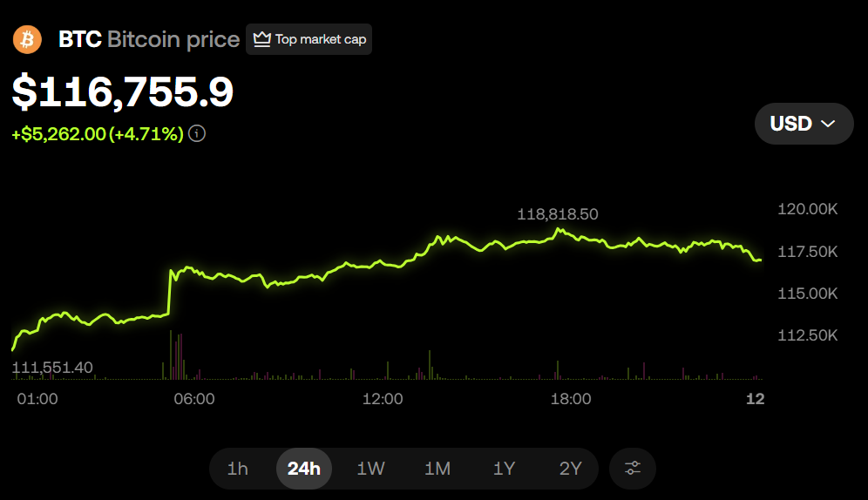Viewport: 868px width, 500px height.
Task: Click the bold 12 date label
Action: (x=755, y=399)
